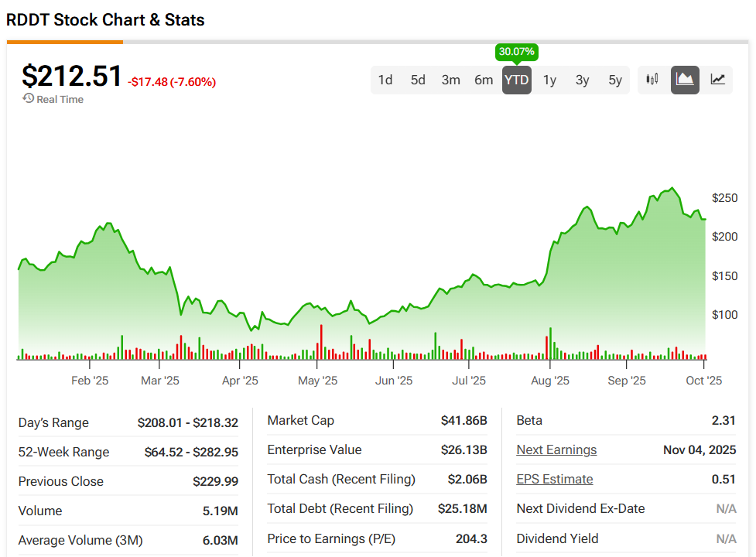
Task: Switch chart to 6m range
Action: pyautogui.click(x=484, y=80)
